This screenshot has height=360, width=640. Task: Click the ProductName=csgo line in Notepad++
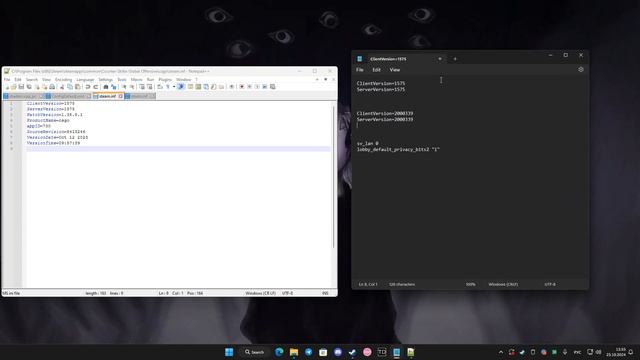coord(48,120)
